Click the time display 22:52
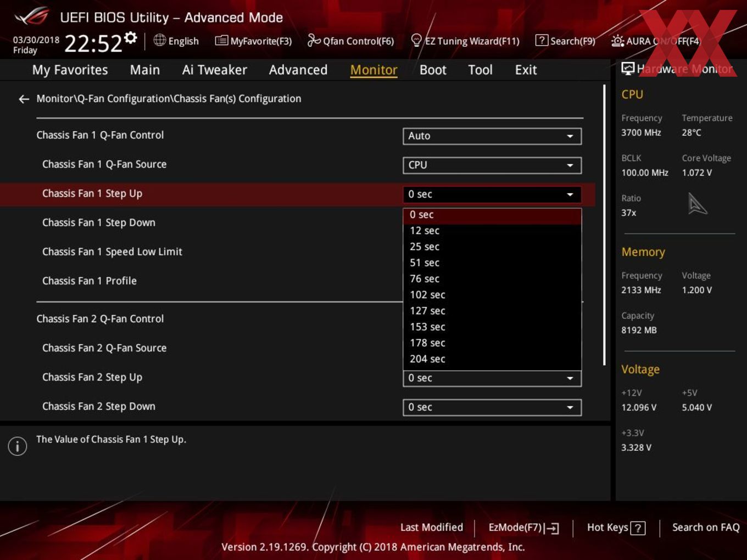The image size is (747, 560). click(93, 43)
